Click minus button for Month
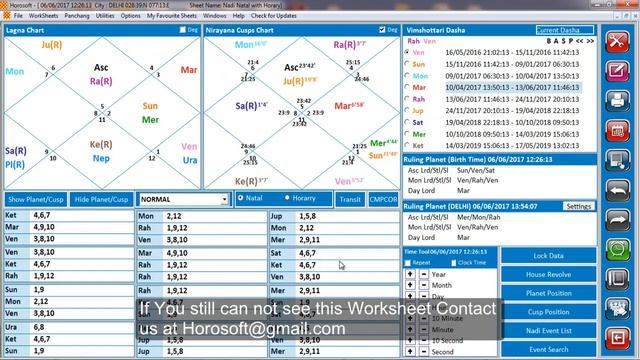This screenshot has height=360, width=640. point(424,285)
